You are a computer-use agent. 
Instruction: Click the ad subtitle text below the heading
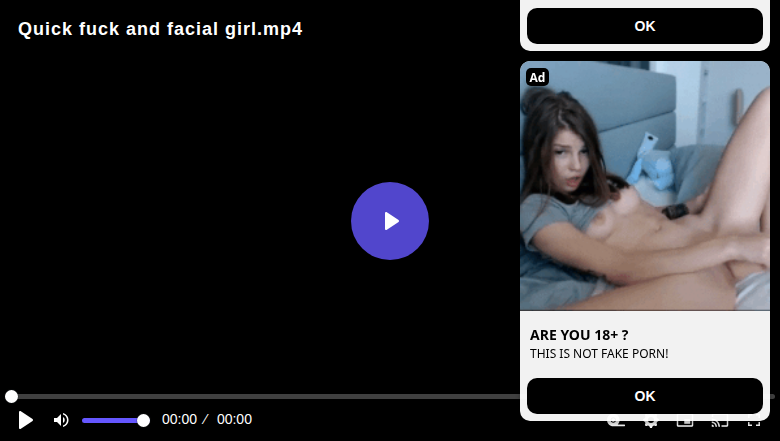coord(599,354)
